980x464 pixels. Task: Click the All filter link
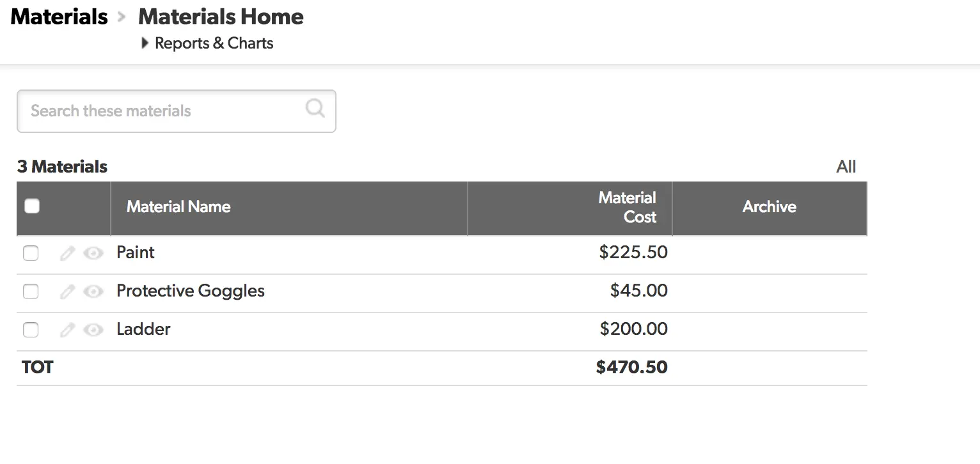coord(846,166)
